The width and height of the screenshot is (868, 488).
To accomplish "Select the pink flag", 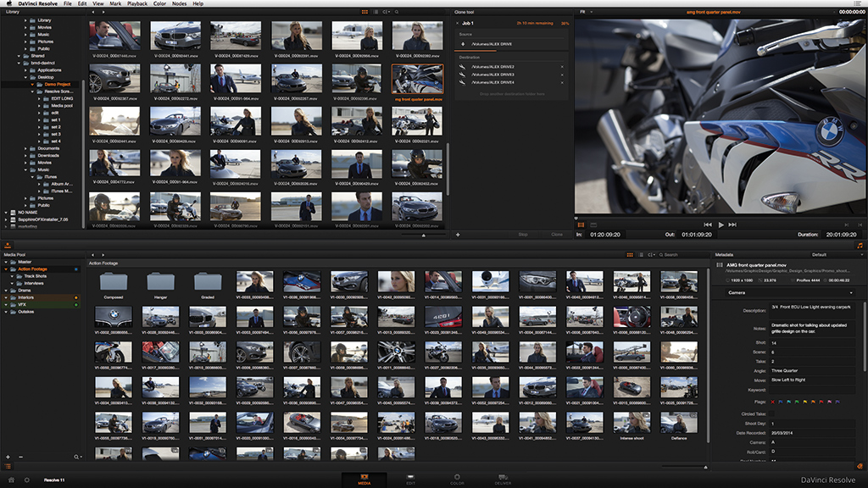I will tap(829, 402).
